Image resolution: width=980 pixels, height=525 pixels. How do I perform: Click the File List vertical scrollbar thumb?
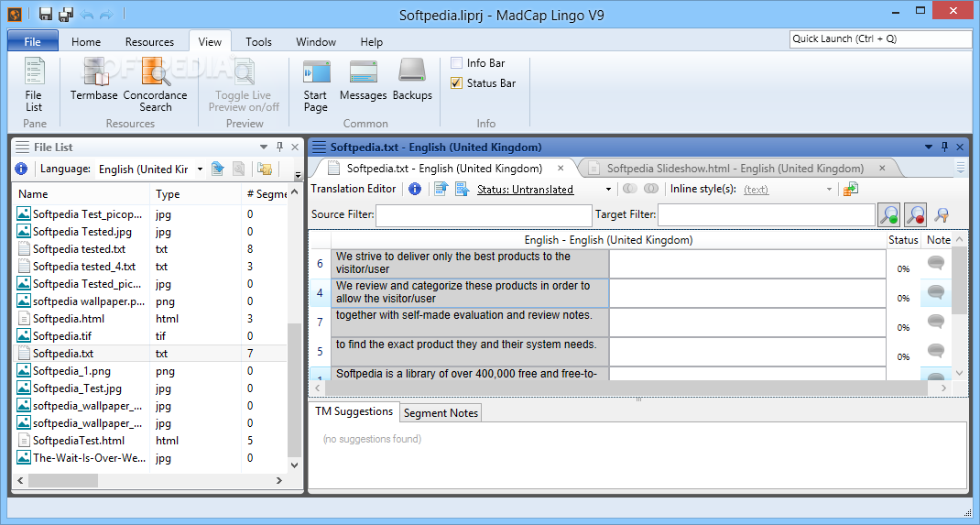tap(294, 390)
